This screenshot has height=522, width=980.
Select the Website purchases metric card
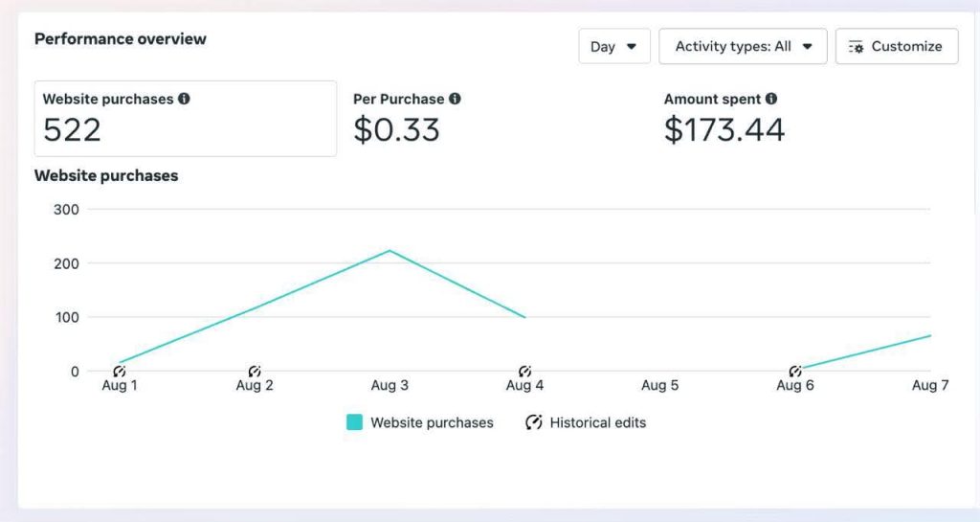click(185, 119)
